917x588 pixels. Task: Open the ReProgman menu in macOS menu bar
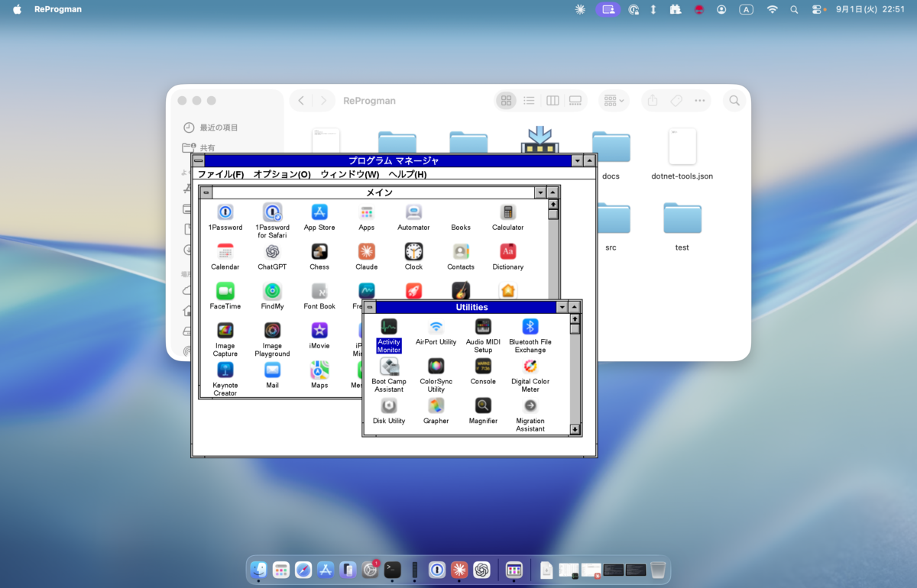click(58, 9)
